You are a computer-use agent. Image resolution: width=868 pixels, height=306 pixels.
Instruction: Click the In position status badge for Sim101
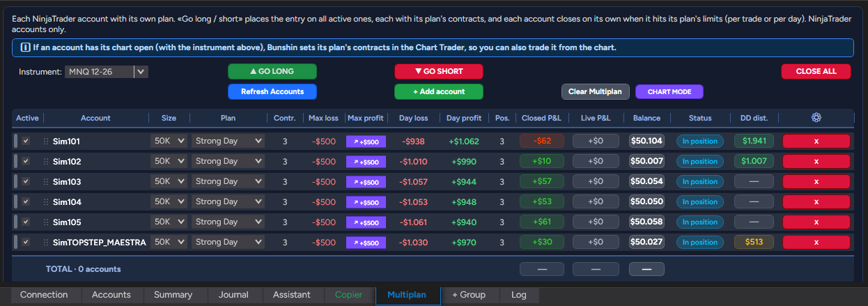[x=700, y=141]
